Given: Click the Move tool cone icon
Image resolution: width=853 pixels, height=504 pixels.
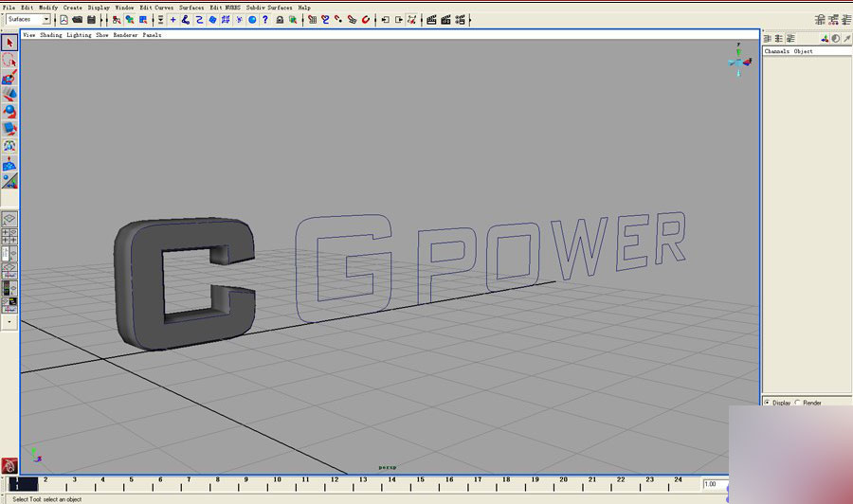Looking at the screenshot, I should (9, 94).
